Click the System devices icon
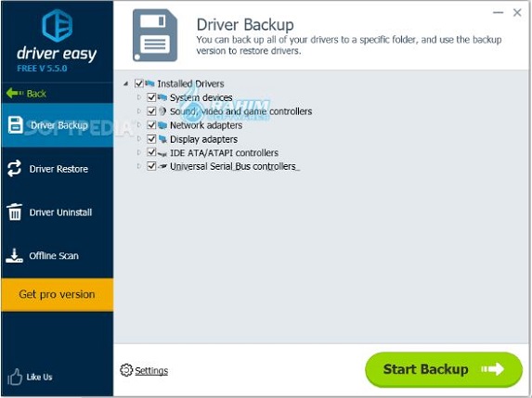This screenshot has height=398, width=532. (162, 97)
